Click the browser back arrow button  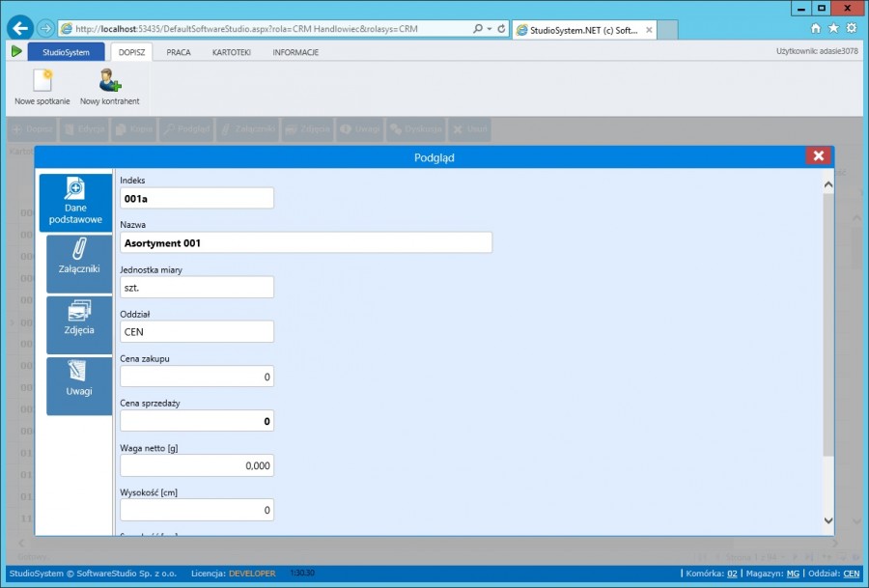pos(19,28)
